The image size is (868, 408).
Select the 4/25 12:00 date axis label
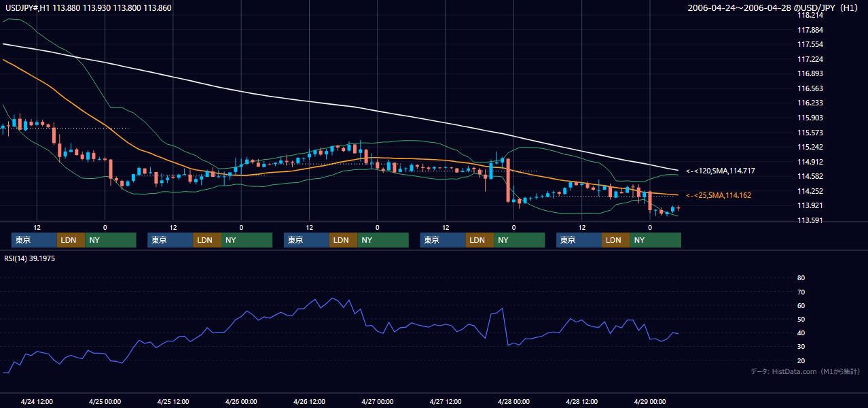[x=173, y=401]
